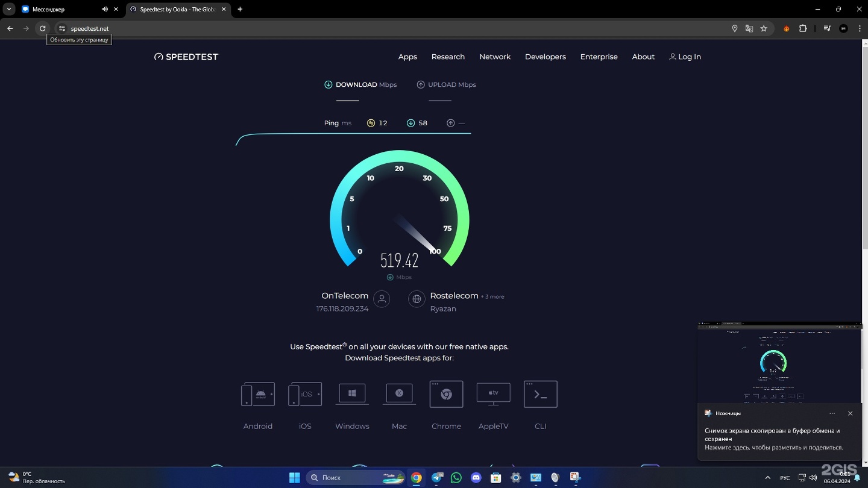Switch to the Мессенджер browser tab
Image resolution: width=868 pixels, height=488 pixels.
[60, 10]
